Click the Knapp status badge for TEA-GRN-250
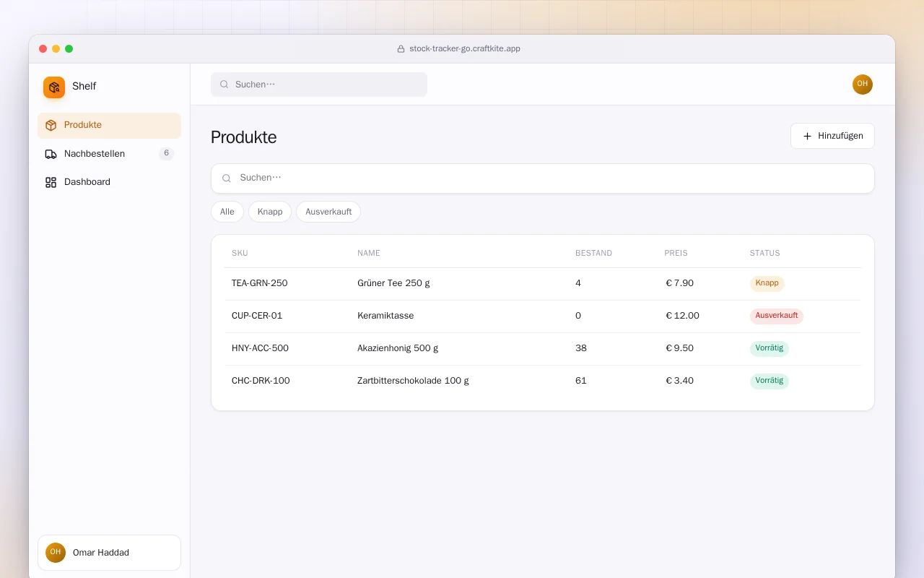924x578 pixels. tap(767, 283)
